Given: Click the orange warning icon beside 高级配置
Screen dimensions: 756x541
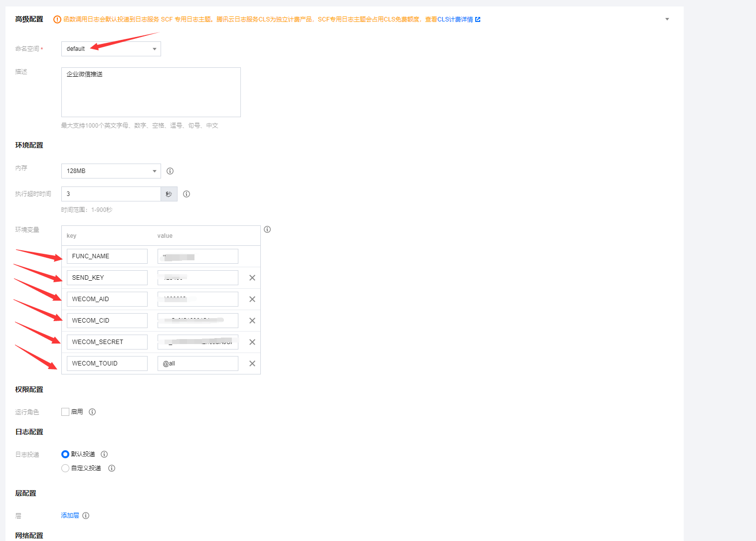Looking at the screenshot, I should pos(57,19).
